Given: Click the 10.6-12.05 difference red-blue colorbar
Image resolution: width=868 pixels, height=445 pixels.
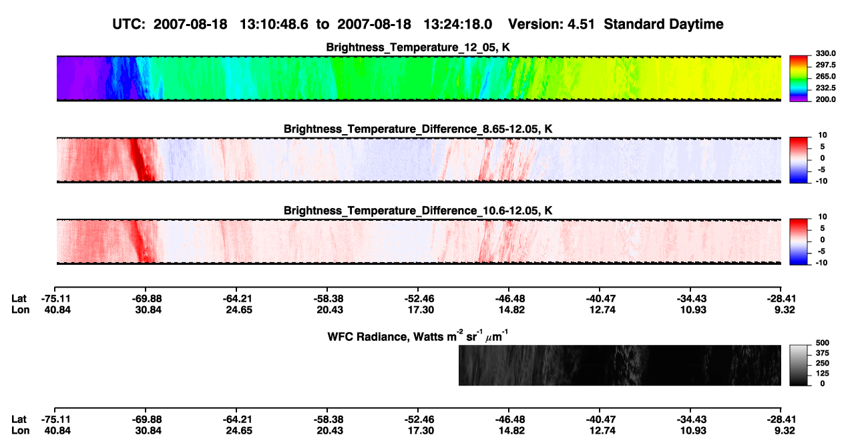Looking at the screenshot, I should point(799,242).
